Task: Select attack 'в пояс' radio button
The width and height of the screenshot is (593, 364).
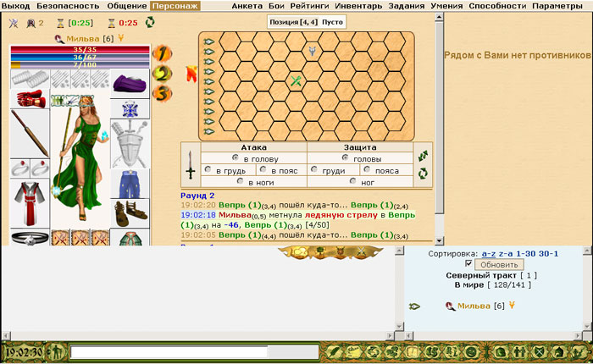Action: pyautogui.click(x=263, y=169)
